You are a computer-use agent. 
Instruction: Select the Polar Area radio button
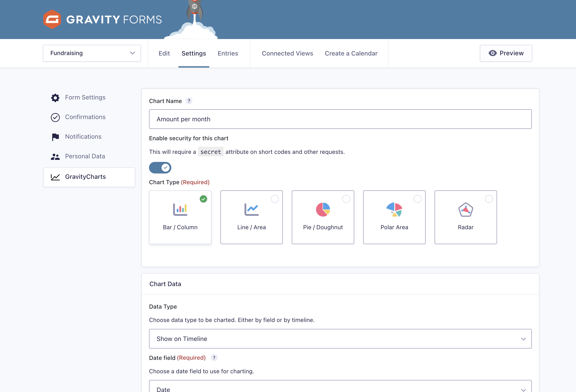coord(417,199)
